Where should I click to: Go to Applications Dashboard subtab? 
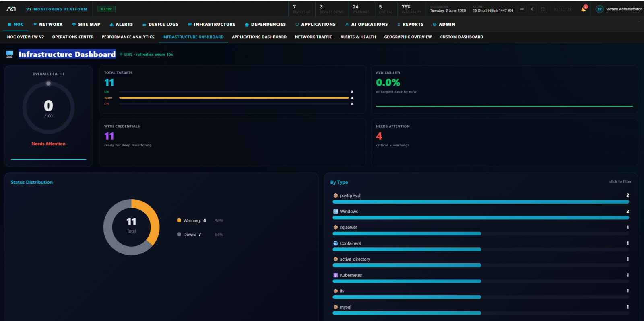click(259, 37)
